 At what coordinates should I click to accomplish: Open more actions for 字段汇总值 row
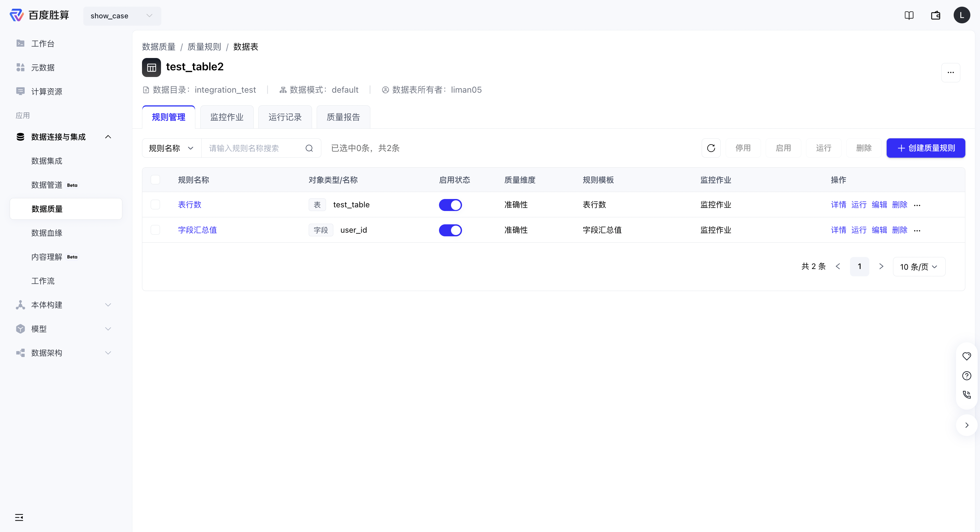(x=917, y=231)
